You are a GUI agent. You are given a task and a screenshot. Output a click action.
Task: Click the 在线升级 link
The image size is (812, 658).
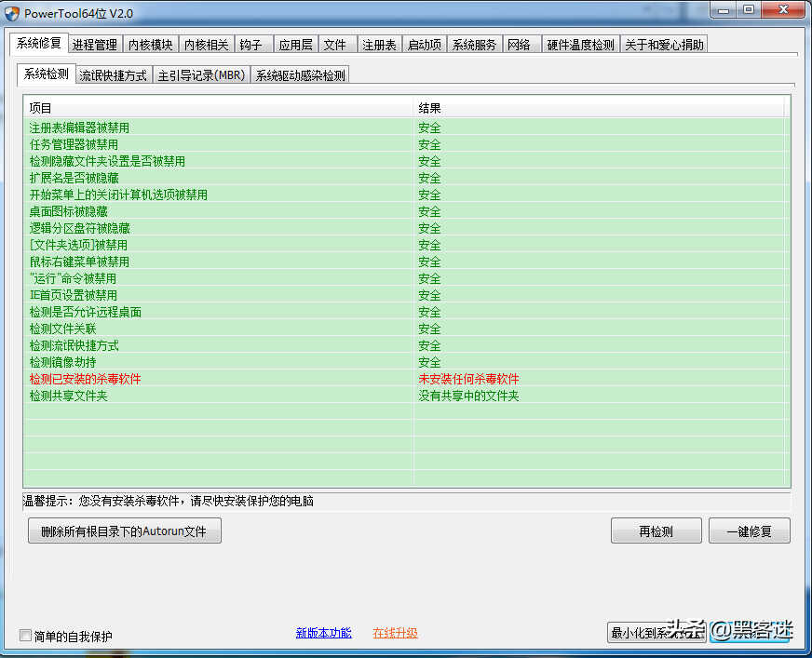(x=395, y=633)
